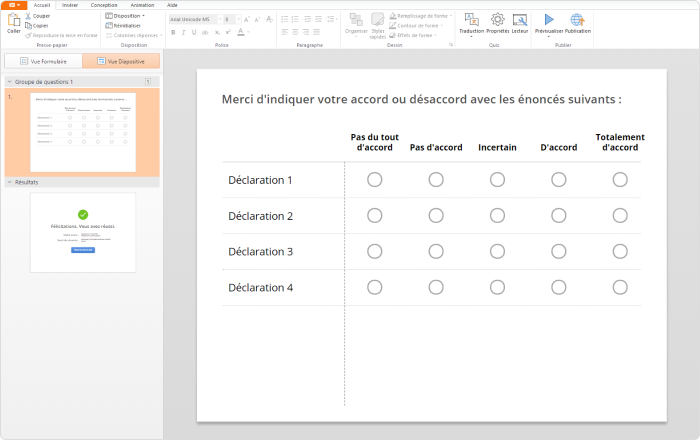
Task: Open the Disposition dropdown
Action: pyautogui.click(x=127, y=16)
